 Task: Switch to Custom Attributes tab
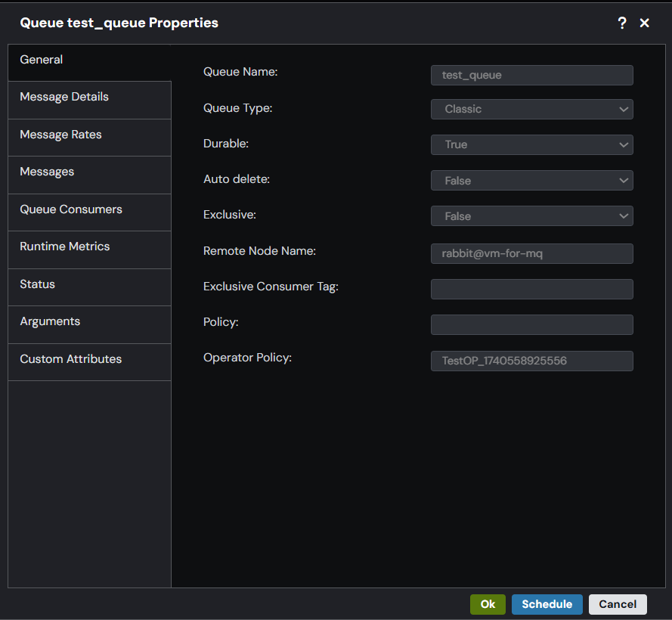89,359
